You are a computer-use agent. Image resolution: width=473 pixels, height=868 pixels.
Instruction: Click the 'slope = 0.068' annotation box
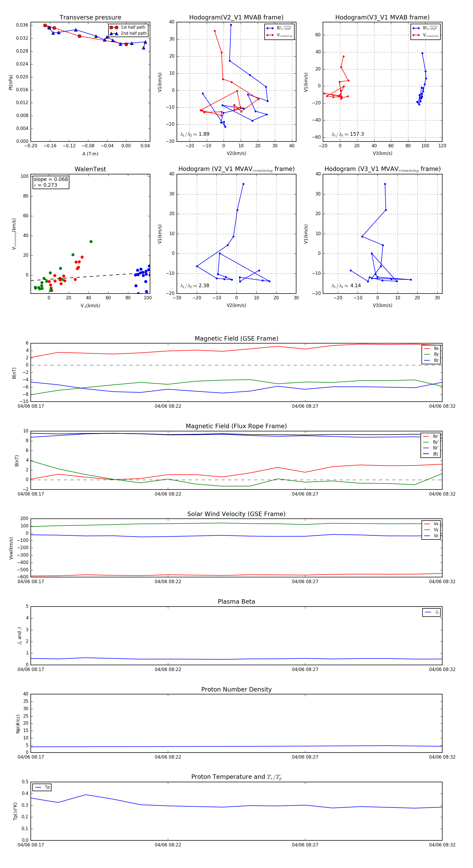[50, 182]
